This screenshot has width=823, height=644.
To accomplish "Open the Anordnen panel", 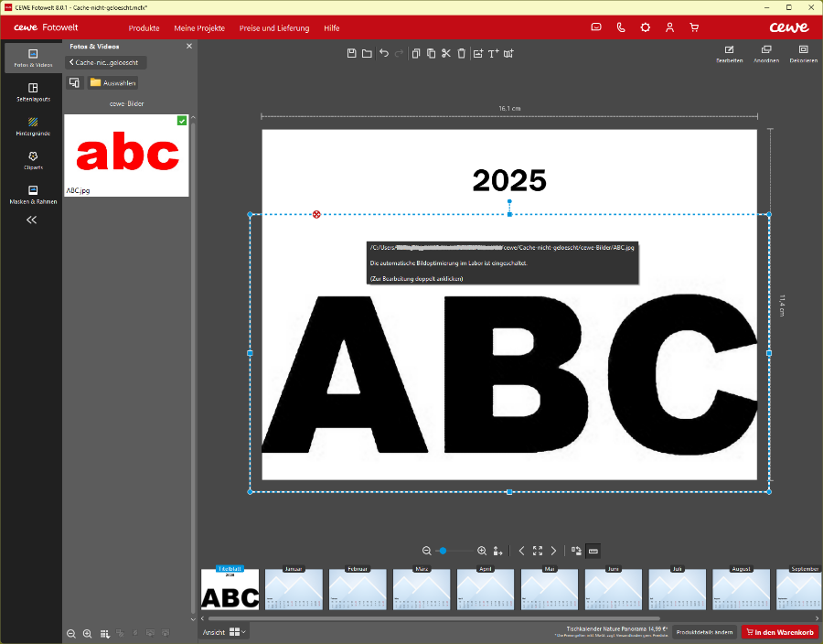I will 766,54.
